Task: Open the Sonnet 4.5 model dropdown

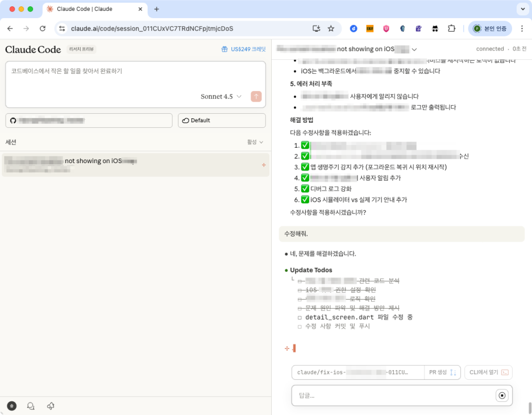Action: (221, 97)
